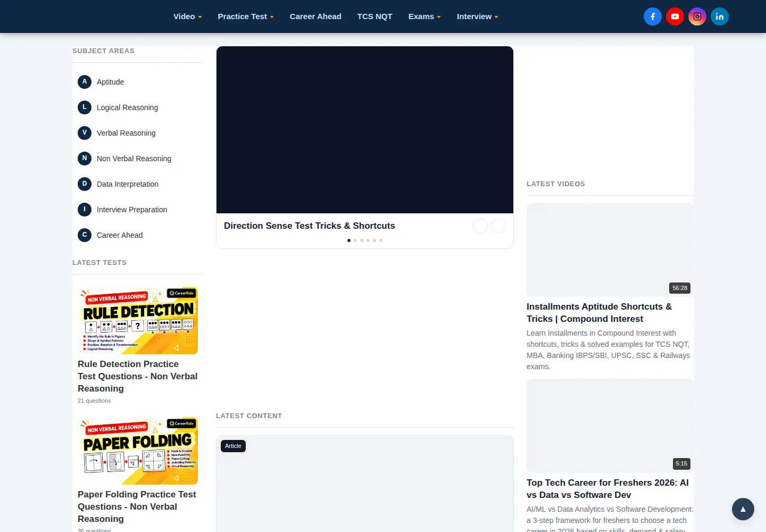Select the sixth carousel pagination dot
The image size is (766, 532).
[x=381, y=240]
